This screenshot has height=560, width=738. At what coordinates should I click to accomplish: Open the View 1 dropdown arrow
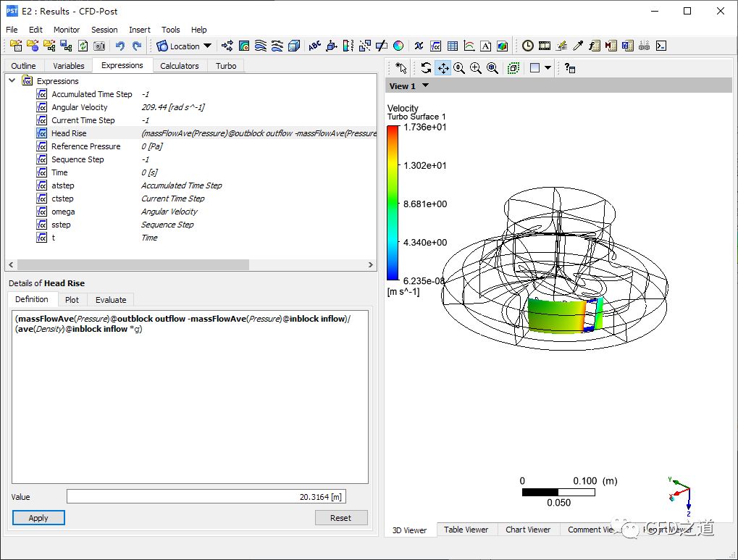[425, 85]
